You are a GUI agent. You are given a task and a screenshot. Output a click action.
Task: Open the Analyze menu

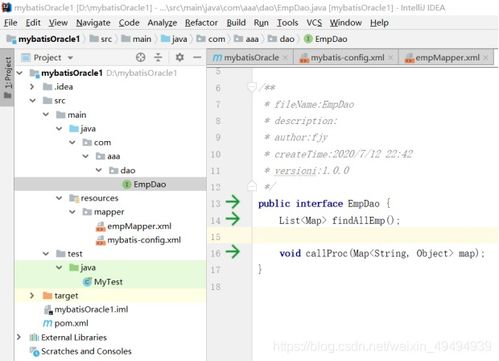[x=162, y=23]
